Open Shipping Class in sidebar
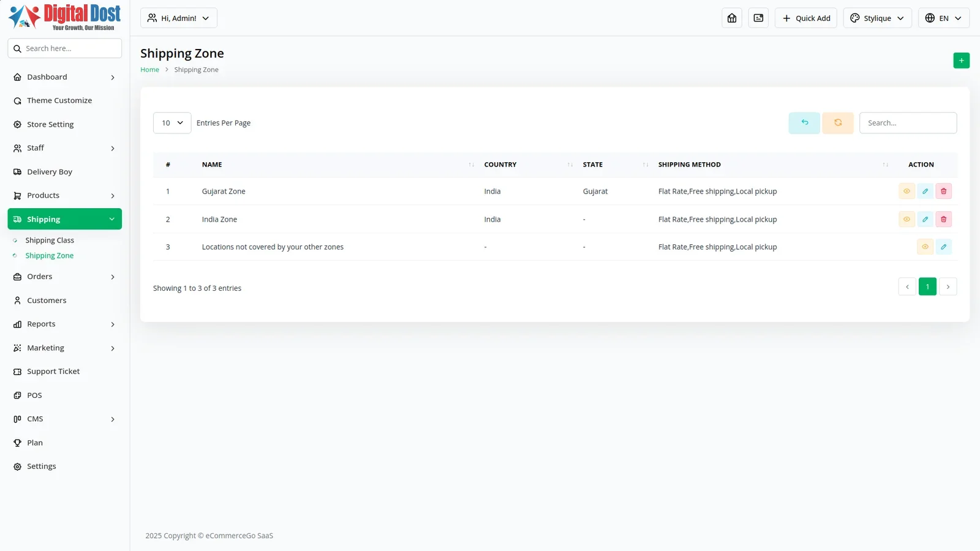The width and height of the screenshot is (980, 551). pos(50,241)
